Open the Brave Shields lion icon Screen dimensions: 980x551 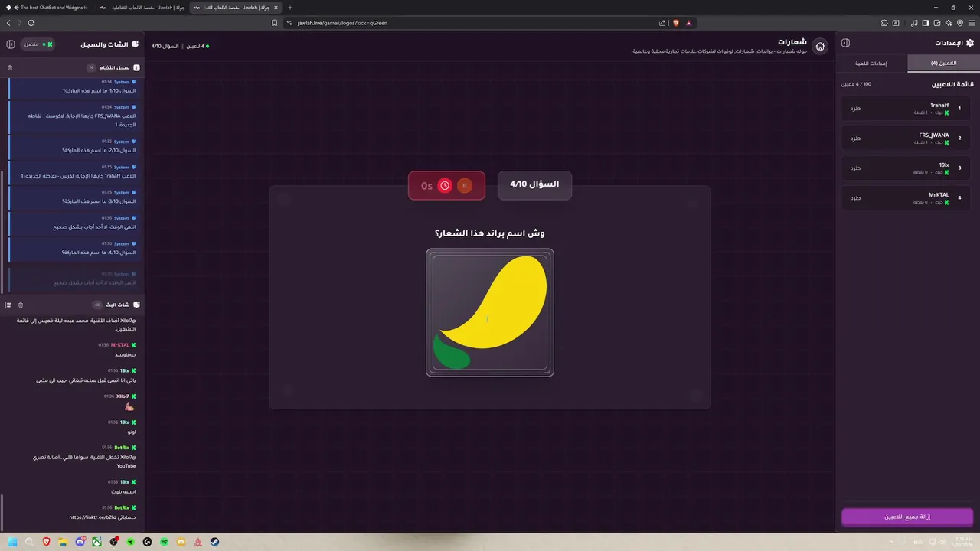tap(675, 23)
